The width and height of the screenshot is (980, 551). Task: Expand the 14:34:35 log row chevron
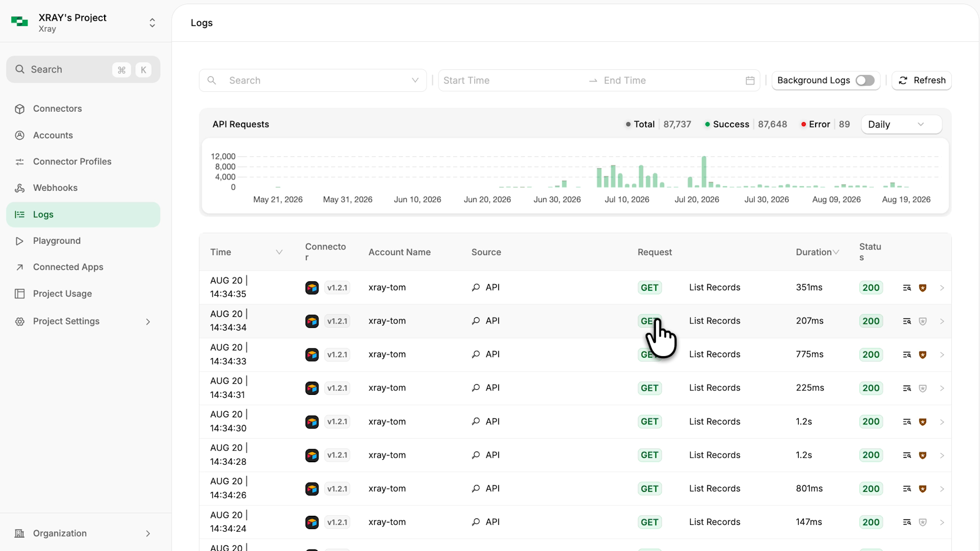pos(942,288)
